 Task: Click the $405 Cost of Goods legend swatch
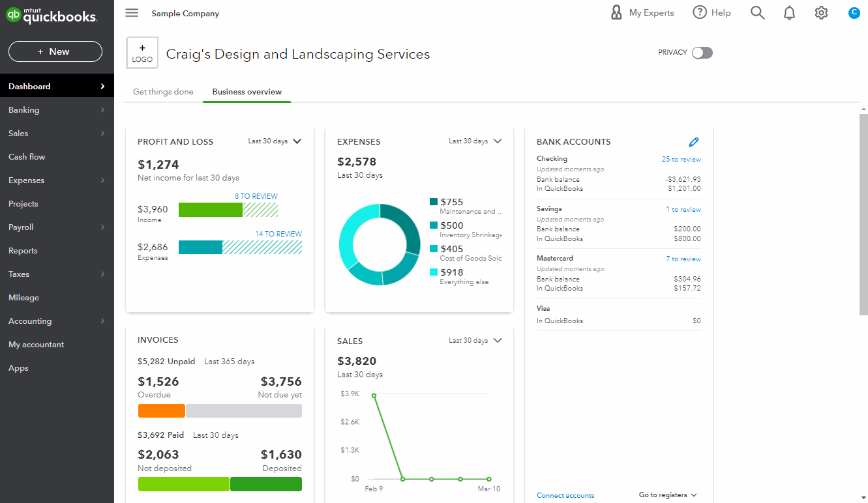pyautogui.click(x=434, y=249)
